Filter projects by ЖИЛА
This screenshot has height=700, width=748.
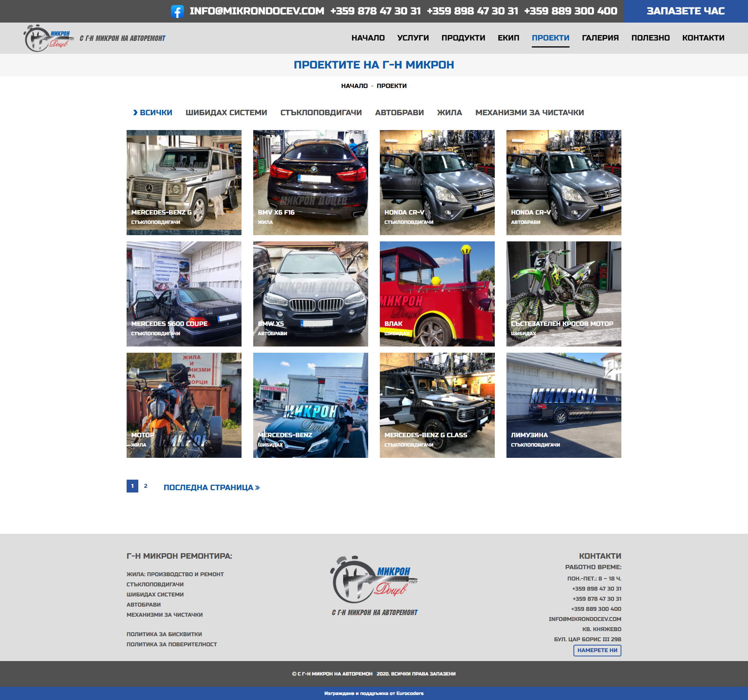tap(450, 113)
